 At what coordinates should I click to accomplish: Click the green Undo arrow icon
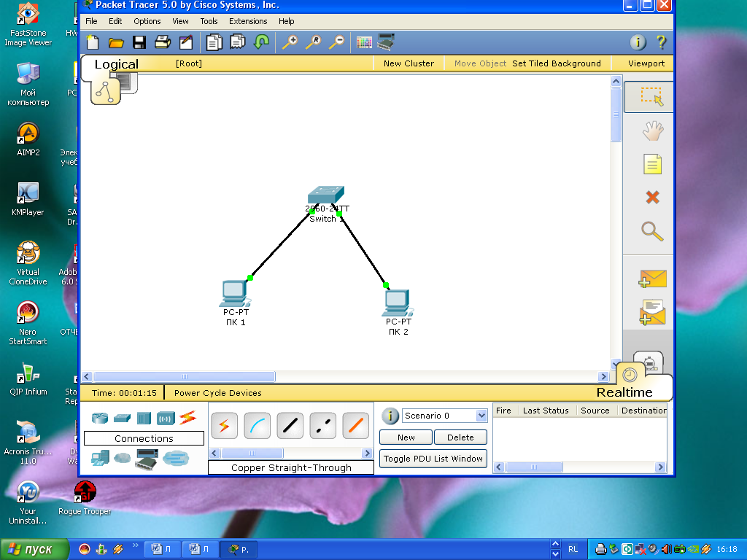261,42
